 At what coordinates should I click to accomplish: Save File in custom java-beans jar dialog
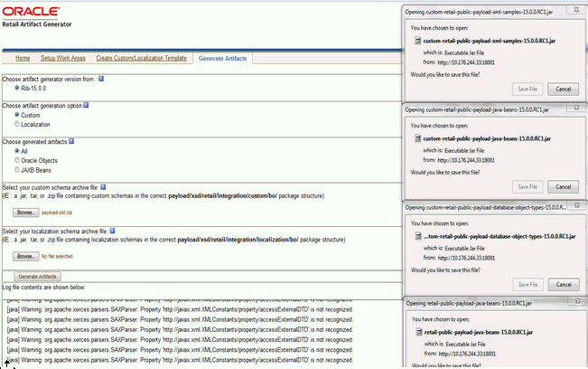click(x=527, y=186)
